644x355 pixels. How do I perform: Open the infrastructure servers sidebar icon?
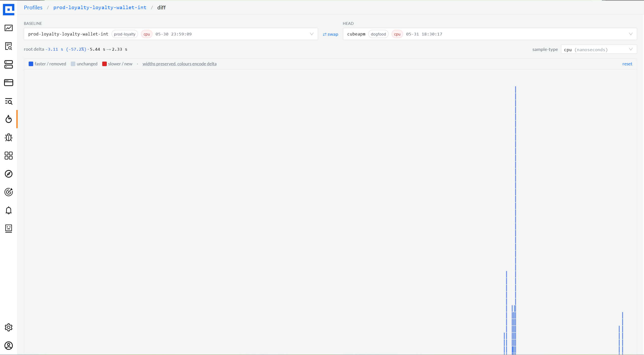coord(9,64)
